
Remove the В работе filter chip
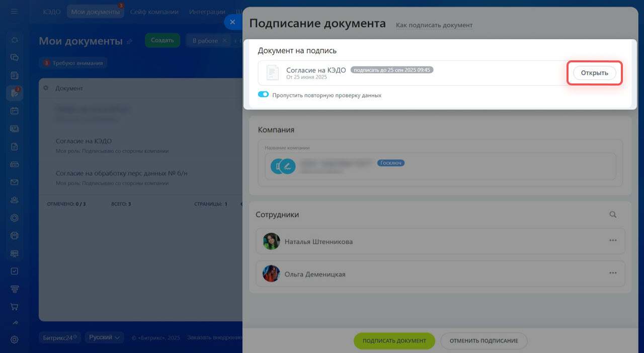pyautogui.click(x=225, y=41)
